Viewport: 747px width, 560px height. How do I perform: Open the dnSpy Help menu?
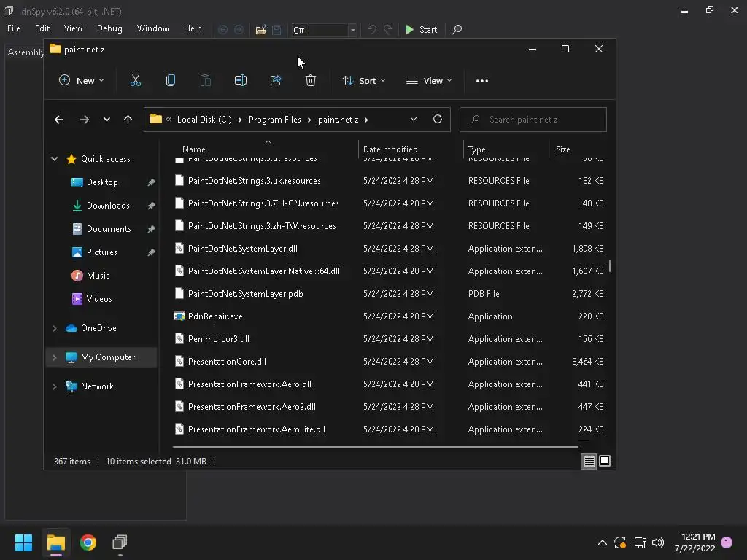(x=193, y=28)
